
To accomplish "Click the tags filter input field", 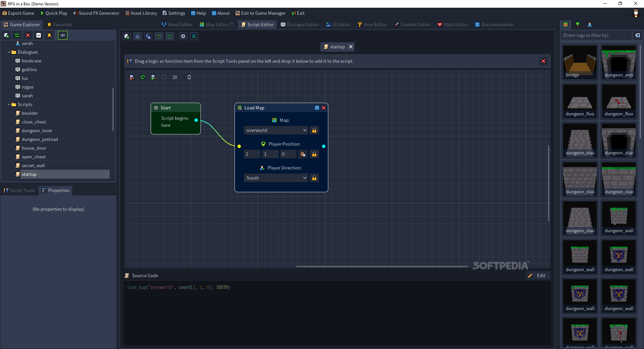I will [x=596, y=35].
